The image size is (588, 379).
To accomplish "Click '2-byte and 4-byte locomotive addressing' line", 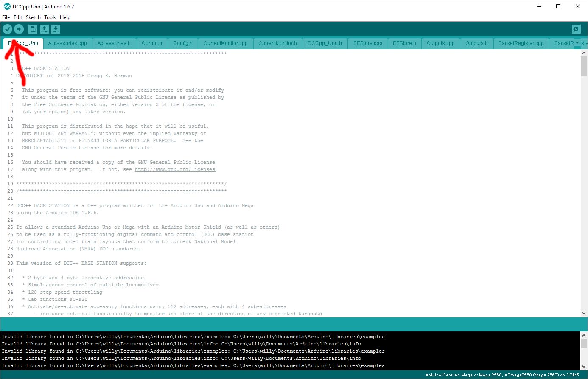I will 83,278.
